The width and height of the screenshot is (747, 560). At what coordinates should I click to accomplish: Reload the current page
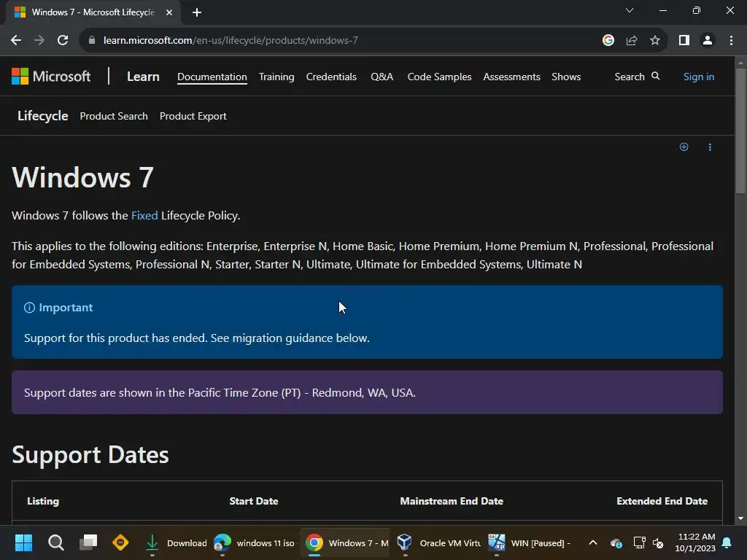[63, 41]
